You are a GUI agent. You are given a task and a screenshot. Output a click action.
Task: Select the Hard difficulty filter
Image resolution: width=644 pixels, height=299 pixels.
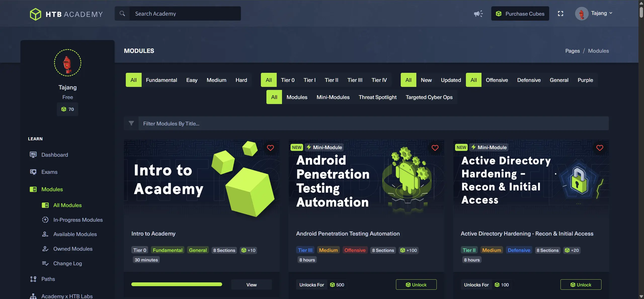(x=242, y=80)
